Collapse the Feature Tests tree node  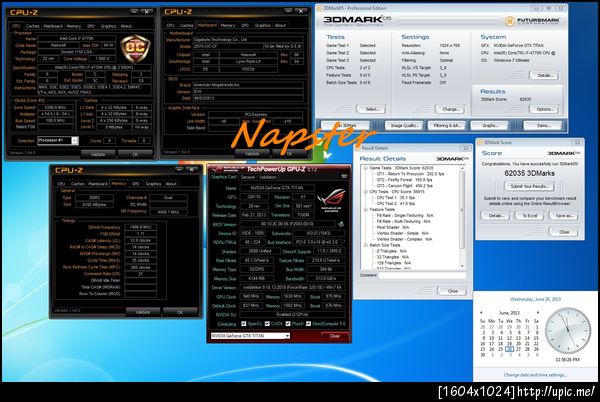coord(365,210)
